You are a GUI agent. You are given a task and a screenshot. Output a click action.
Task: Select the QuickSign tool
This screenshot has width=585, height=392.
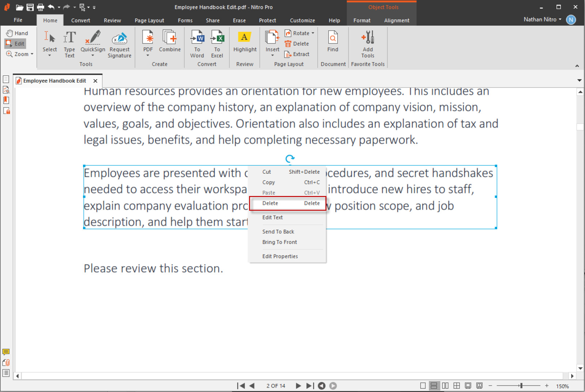click(x=93, y=40)
